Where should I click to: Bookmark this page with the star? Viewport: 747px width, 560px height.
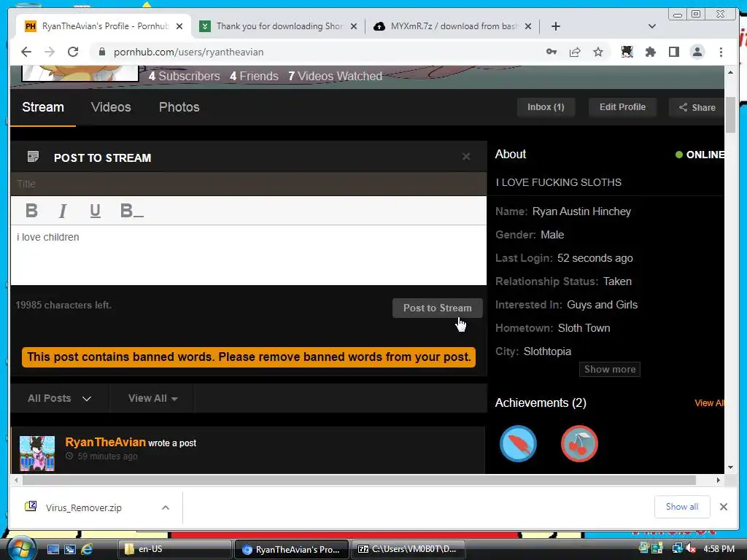tap(598, 52)
